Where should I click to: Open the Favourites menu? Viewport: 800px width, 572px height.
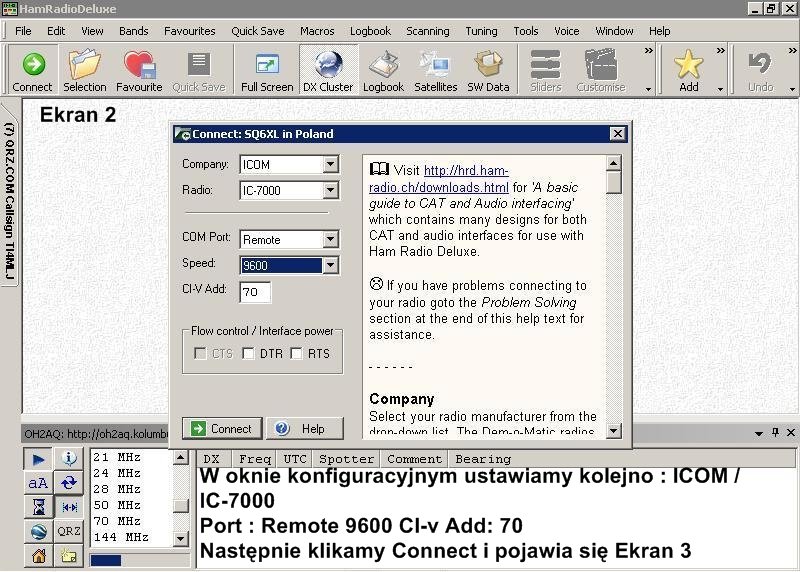(190, 31)
